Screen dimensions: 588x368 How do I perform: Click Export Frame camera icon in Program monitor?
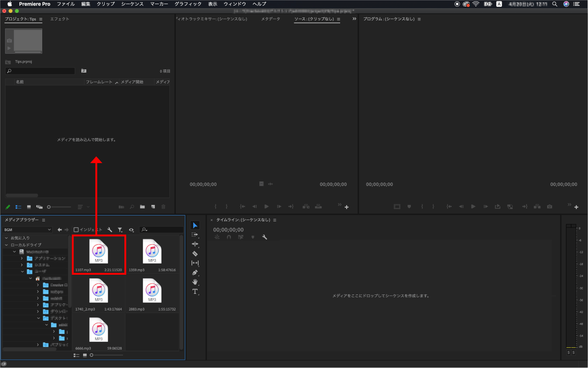click(x=549, y=207)
